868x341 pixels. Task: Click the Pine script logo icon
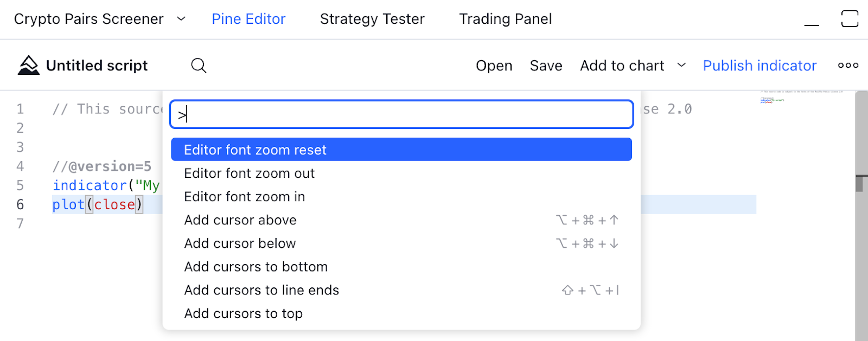28,66
